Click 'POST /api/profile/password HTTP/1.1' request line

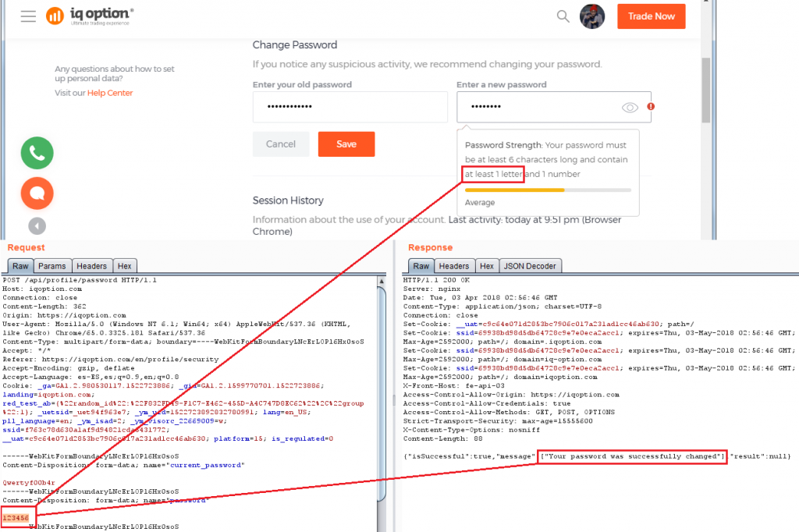click(80, 280)
